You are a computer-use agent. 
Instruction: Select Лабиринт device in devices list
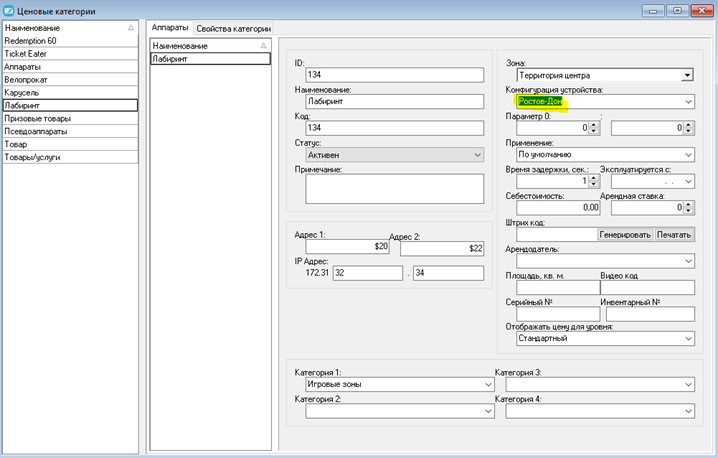(x=211, y=59)
